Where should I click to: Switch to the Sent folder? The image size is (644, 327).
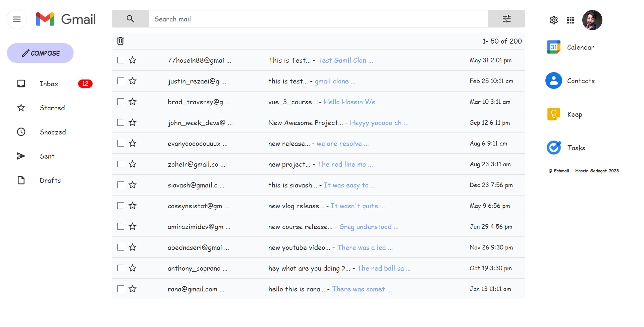click(x=47, y=156)
